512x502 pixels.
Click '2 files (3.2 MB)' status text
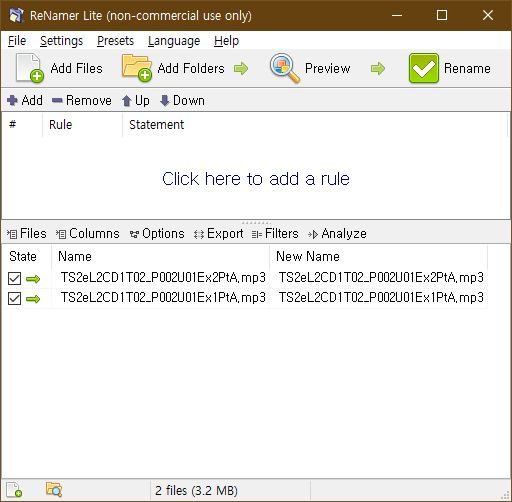(196, 491)
